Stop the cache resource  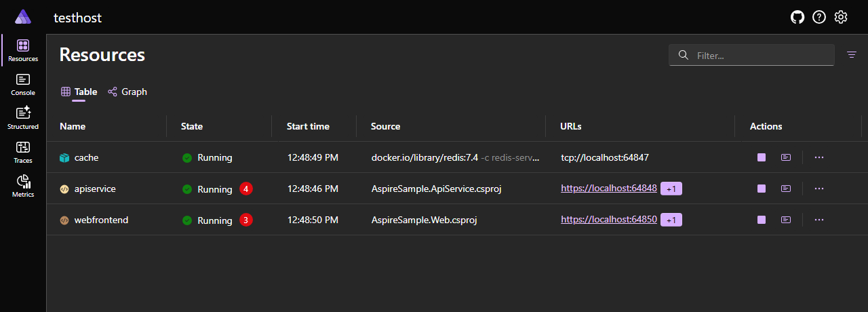[762, 157]
